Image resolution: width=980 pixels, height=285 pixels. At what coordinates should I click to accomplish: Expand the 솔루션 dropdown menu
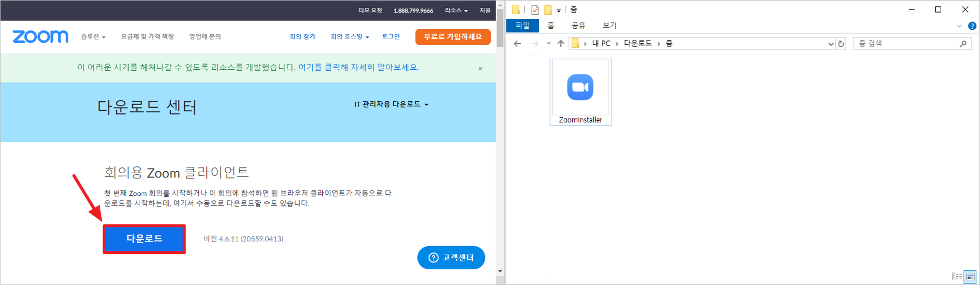click(x=93, y=37)
